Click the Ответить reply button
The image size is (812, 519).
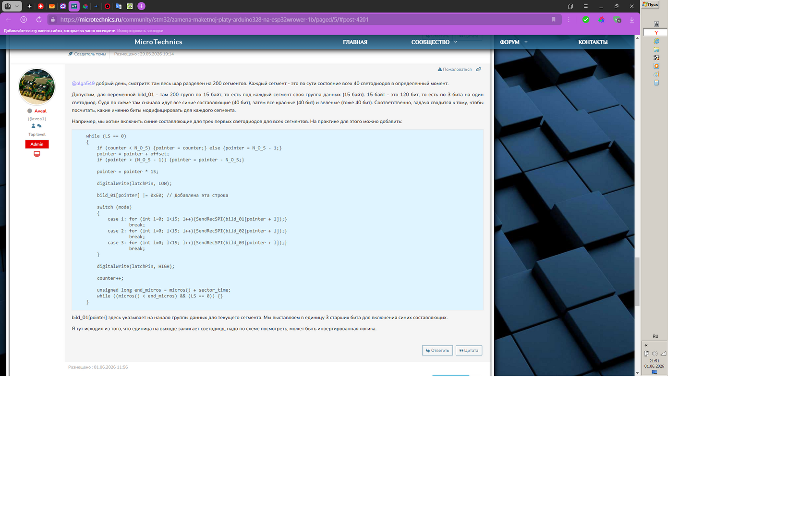click(x=437, y=350)
